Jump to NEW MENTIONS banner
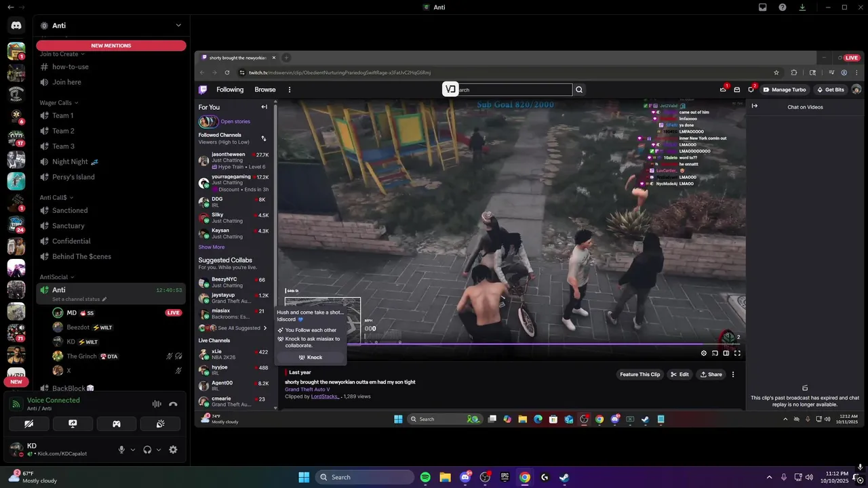 click(111, 45)
